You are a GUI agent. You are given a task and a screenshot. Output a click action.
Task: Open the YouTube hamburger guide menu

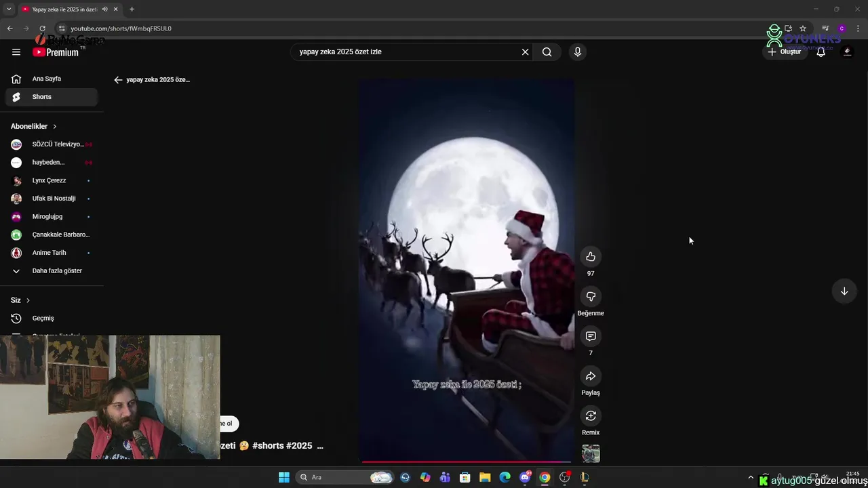point(16,52)
